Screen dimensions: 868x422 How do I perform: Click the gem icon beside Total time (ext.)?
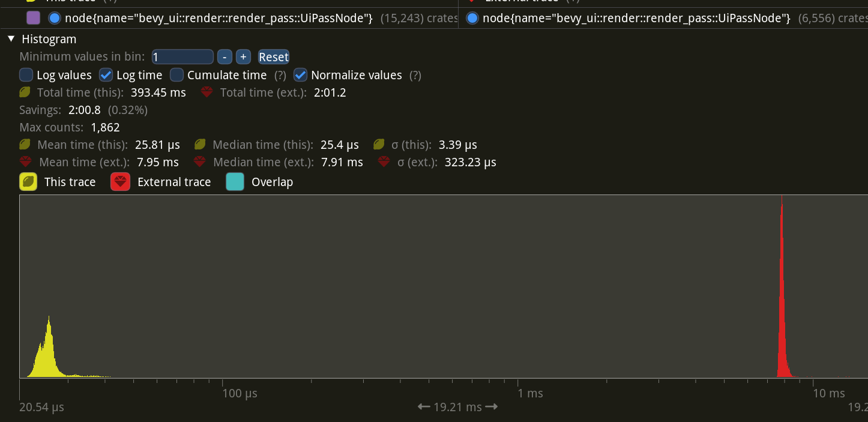pos(207,92)
